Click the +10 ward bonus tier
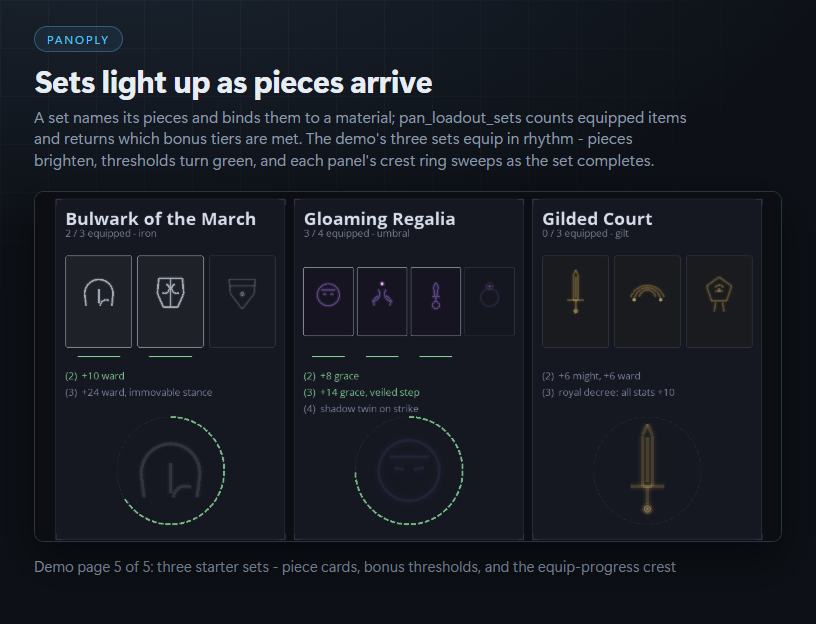 coord(95,376)
